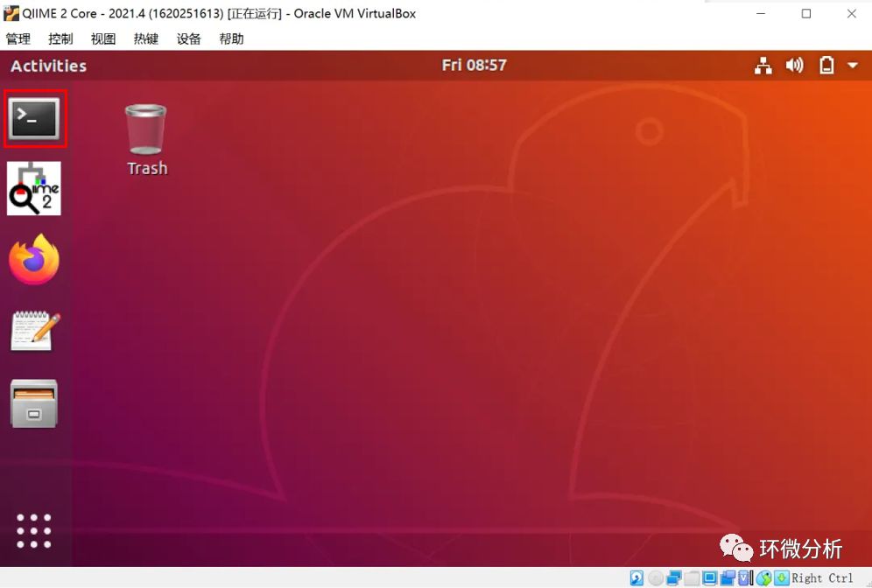Viewport: 872px width, 588px height.
Task: Open the 帮助 menu
Action: tap(231, 38)
